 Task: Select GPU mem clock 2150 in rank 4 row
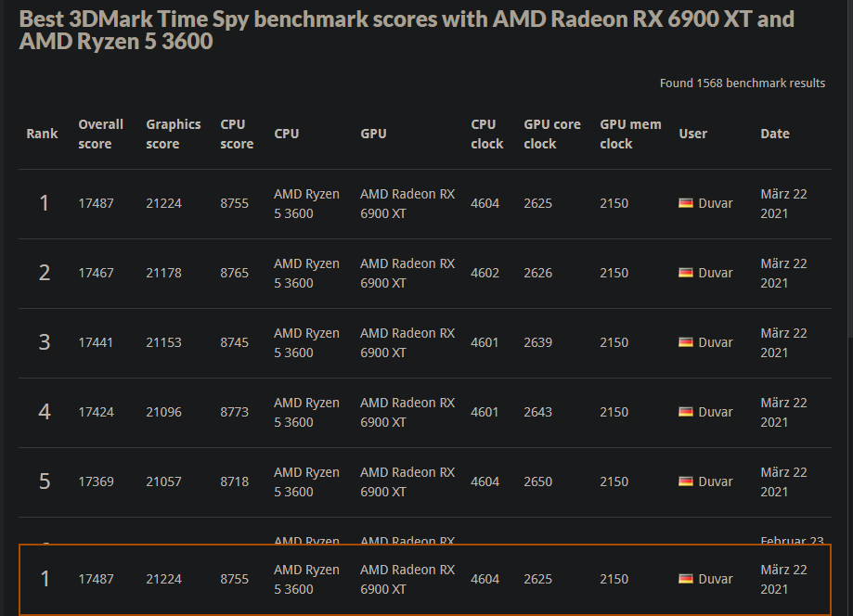click(x=614, y=412)
